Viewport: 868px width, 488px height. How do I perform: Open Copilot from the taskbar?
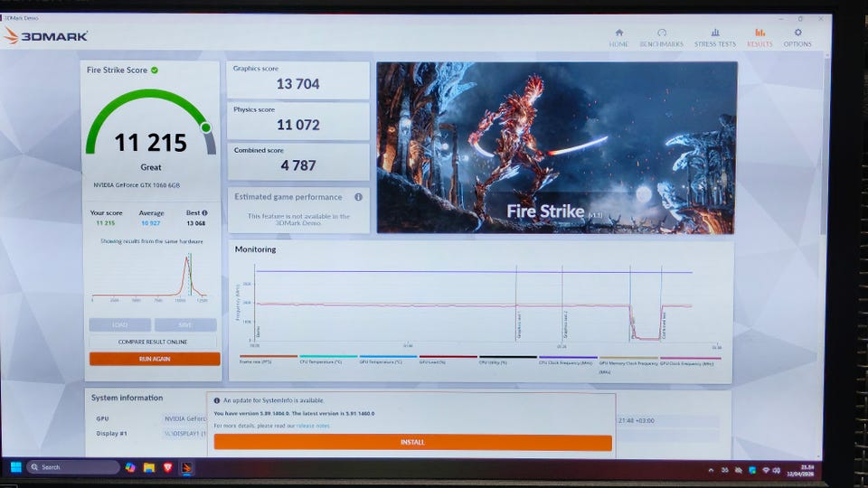pos(130,467)
